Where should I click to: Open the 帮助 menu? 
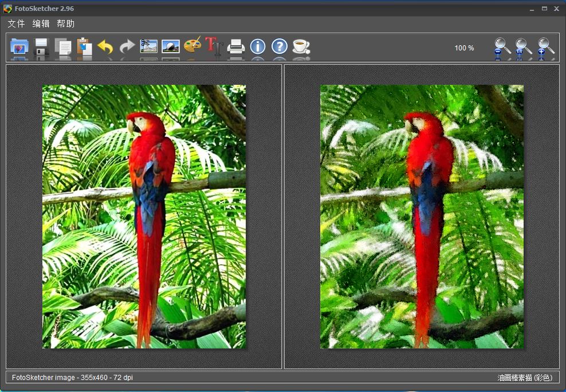click(65, 23)
